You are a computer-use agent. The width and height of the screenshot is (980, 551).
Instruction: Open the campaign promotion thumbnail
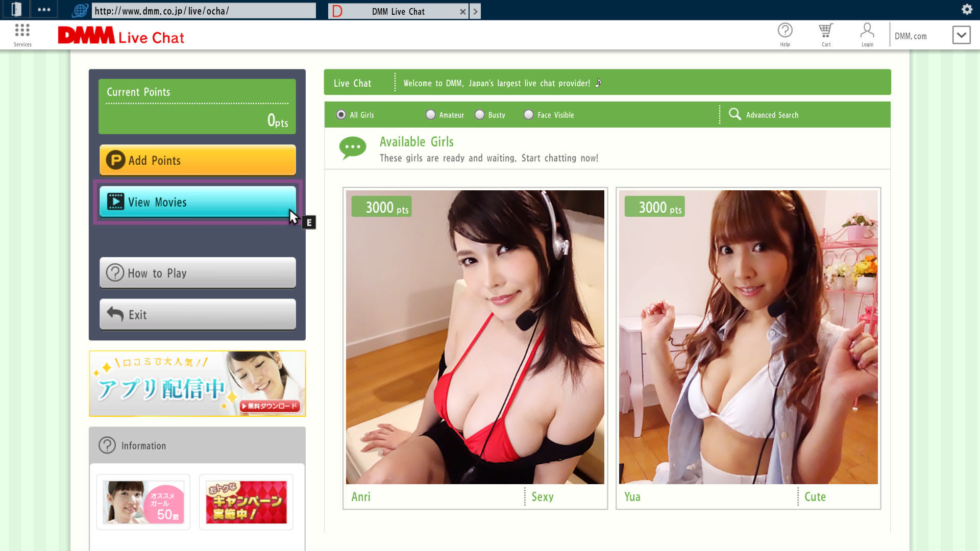tap(246, 502)
